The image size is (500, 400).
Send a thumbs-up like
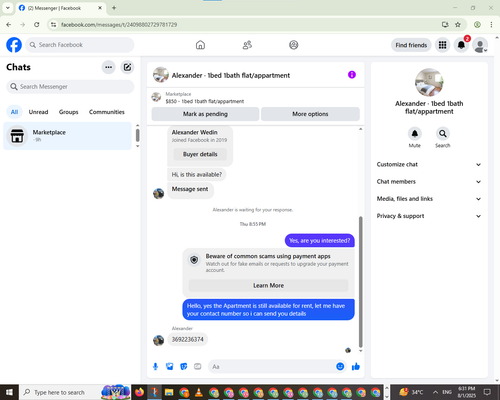(356, 367)
